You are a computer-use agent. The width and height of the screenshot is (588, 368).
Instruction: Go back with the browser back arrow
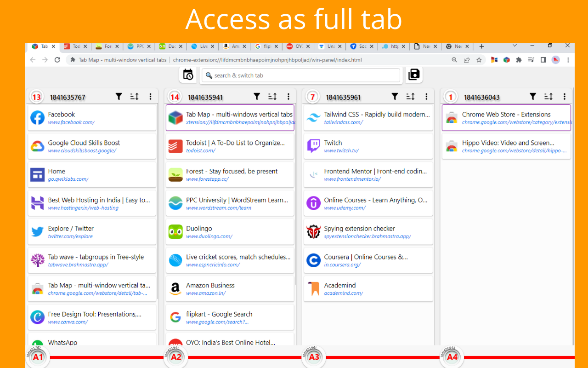tap(33, 60)
